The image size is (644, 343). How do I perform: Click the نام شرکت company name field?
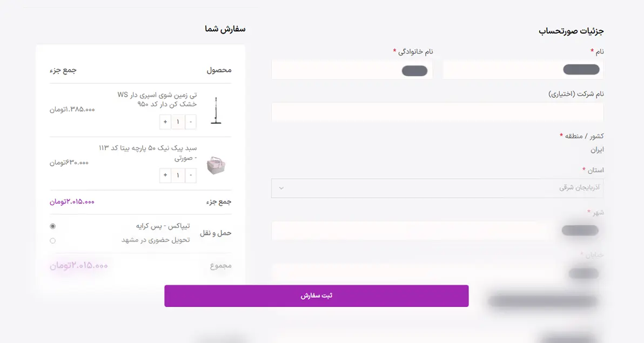(x=437, y=112)
